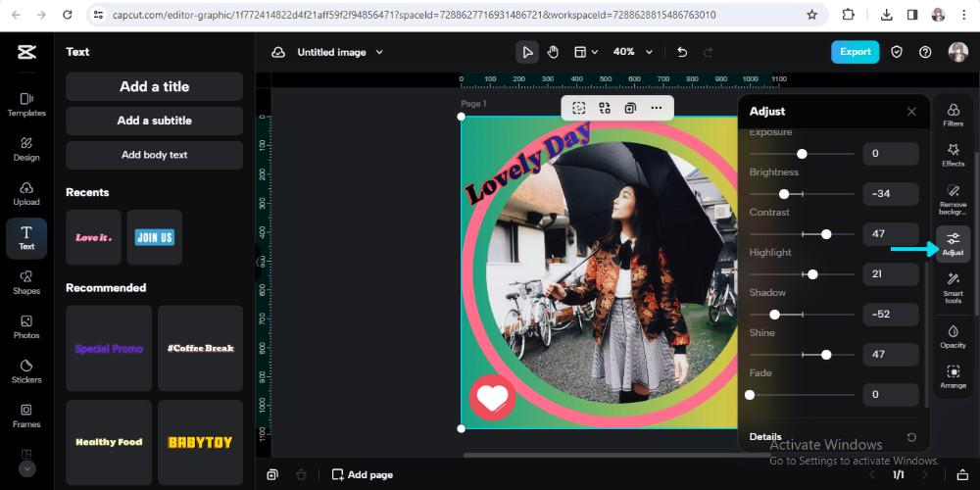980x490 pixels.
Task: Open the Smart tools panel
Action: tap(954, 288)
